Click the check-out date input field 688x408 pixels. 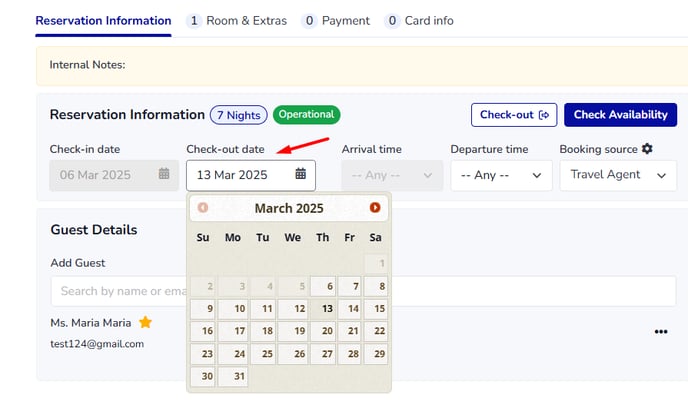click(x=251, y=175)
